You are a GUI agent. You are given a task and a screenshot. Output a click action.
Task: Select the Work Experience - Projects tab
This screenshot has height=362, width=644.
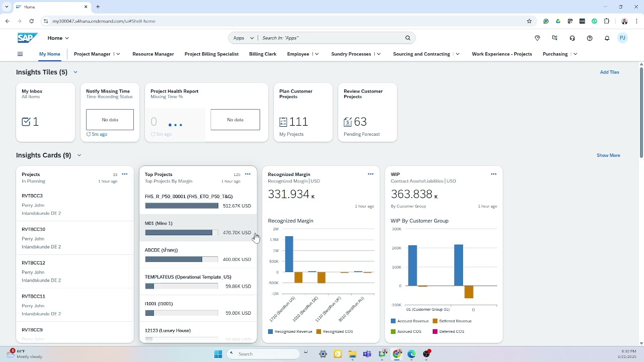(502, 54)
